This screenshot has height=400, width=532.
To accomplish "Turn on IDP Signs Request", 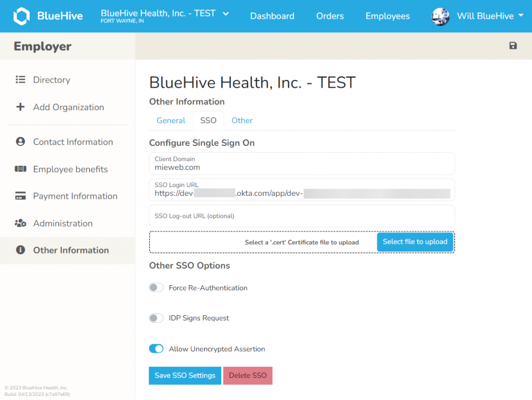I will 156,317.
